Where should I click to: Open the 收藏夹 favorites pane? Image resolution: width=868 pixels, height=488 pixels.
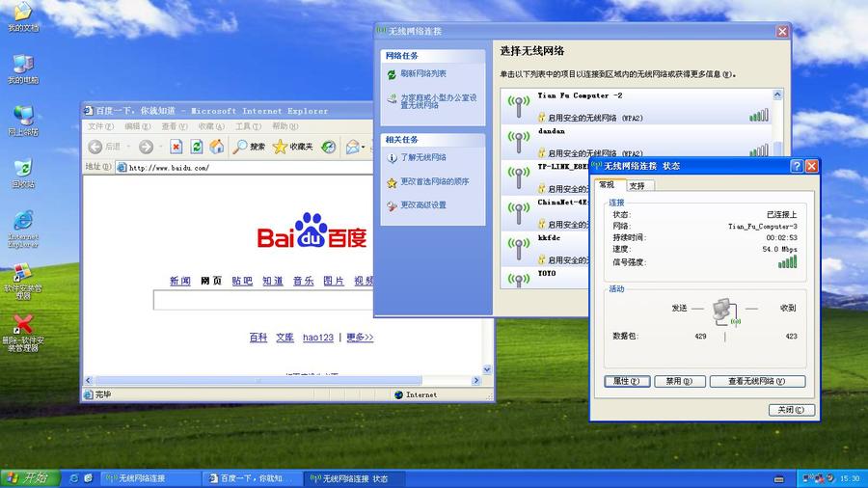pos(293,147)
